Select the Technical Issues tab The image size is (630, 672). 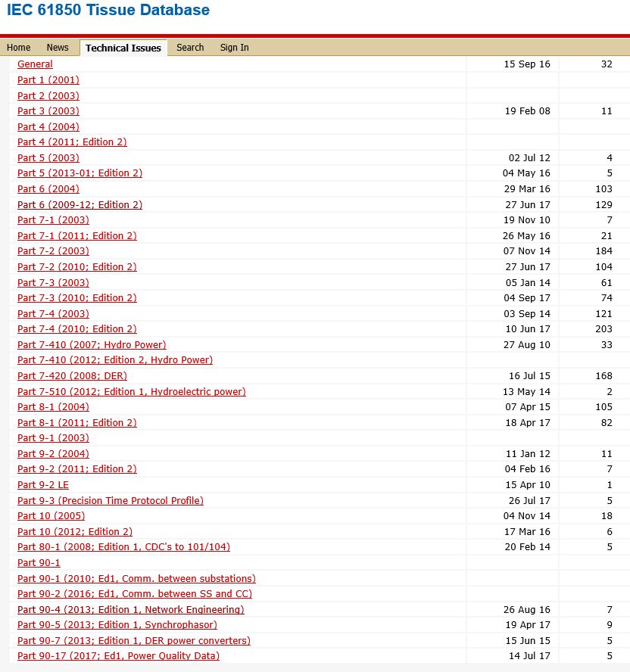point(123,48)
